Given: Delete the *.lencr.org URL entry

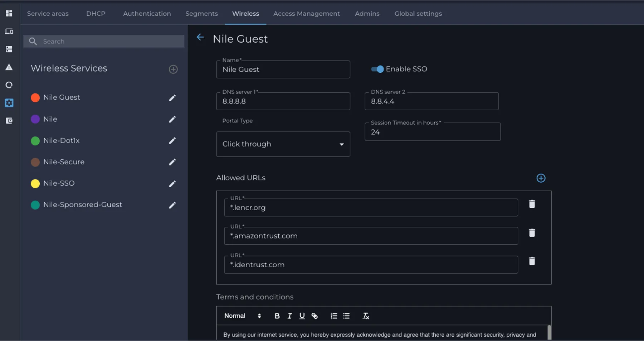Looking at the screenshot, I should 532,204.
